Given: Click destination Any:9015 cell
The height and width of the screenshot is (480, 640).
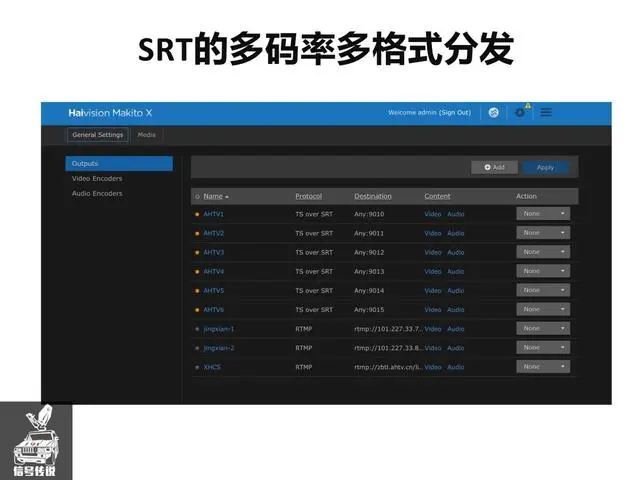Looking at the screenshot, I should (369, 309).
